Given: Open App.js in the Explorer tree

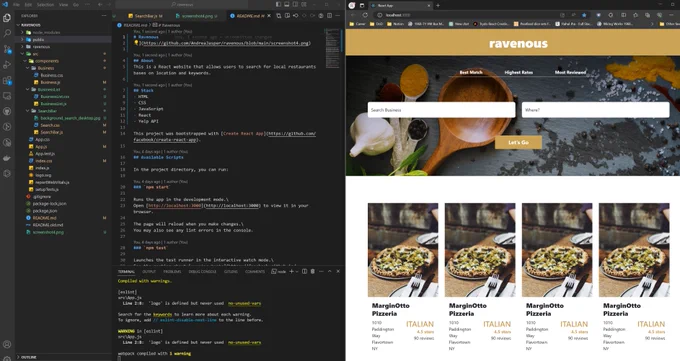Looking at the screenshot, I should [41, 147].
